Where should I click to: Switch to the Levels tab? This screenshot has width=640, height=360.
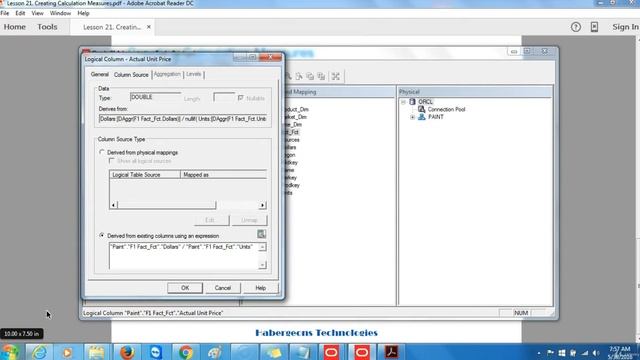click(193, 74)
